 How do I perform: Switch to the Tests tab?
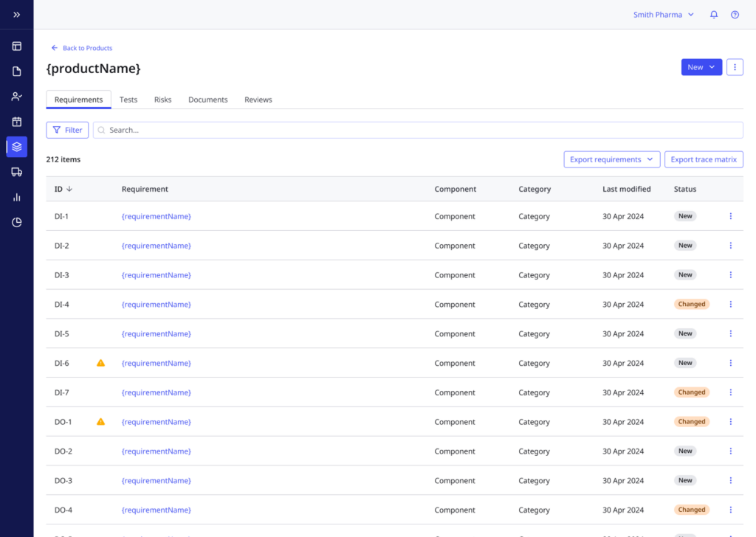pyautogui.click(x=128, y=100)
